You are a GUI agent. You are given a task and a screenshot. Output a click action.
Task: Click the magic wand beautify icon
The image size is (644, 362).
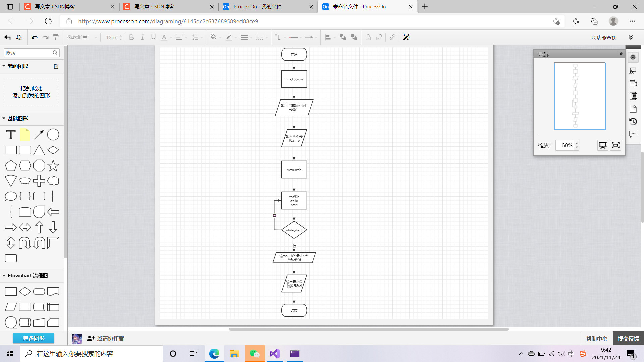406,37
